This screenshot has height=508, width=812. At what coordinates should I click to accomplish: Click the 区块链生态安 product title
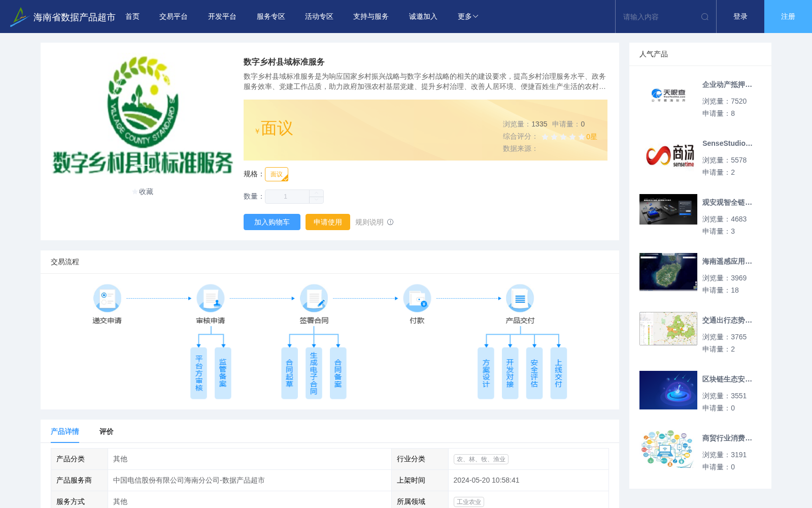pyautogui.click(x=727, y=379)
